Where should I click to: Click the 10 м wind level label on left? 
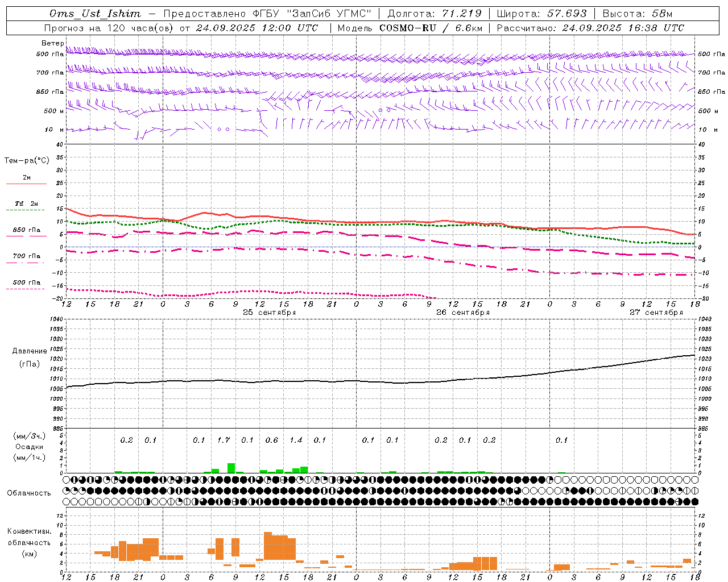click(x=55, y=130)
